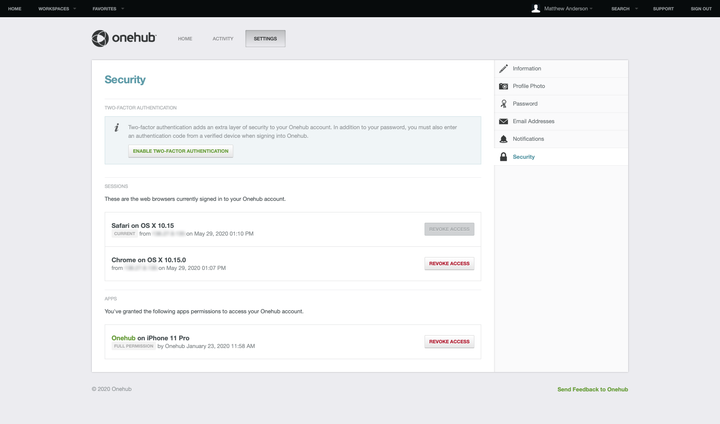
Task: Click the bell icon beside Notifications
Action: [x=503, y=139]
